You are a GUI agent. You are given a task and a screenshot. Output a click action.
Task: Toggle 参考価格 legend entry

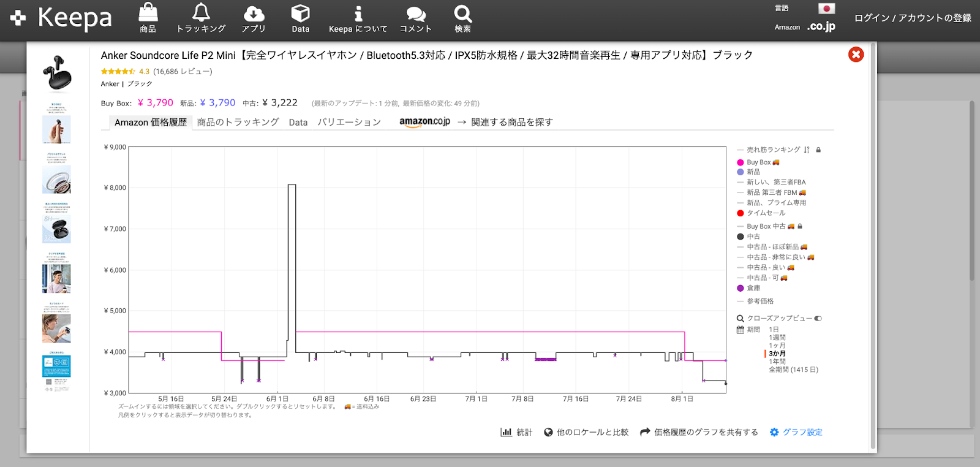tap(755, 301)
